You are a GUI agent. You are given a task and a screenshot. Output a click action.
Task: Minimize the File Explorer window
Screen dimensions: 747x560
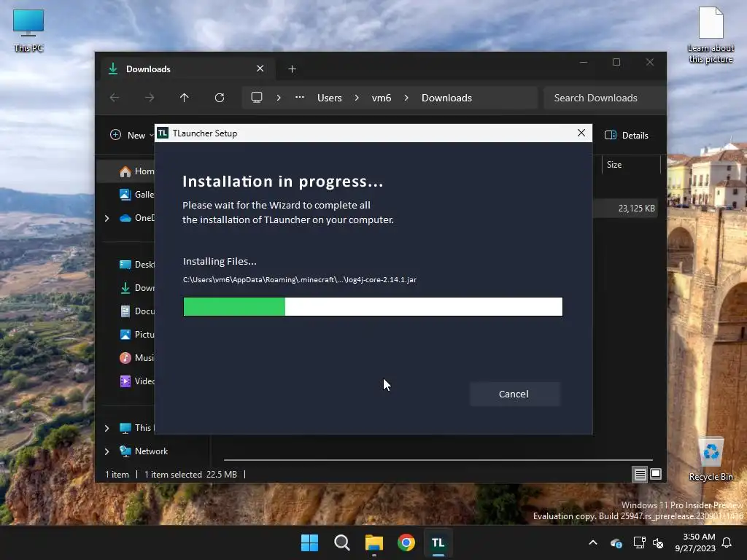584,63
